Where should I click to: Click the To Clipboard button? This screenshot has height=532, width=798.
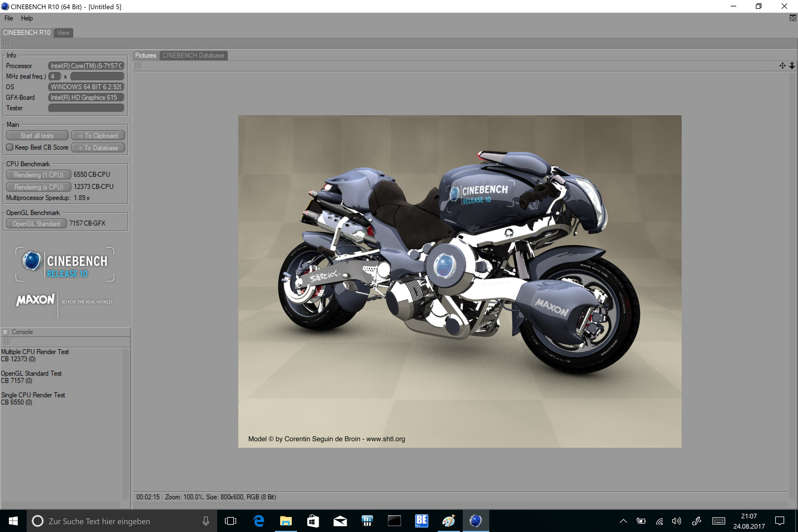pos(98,136)
